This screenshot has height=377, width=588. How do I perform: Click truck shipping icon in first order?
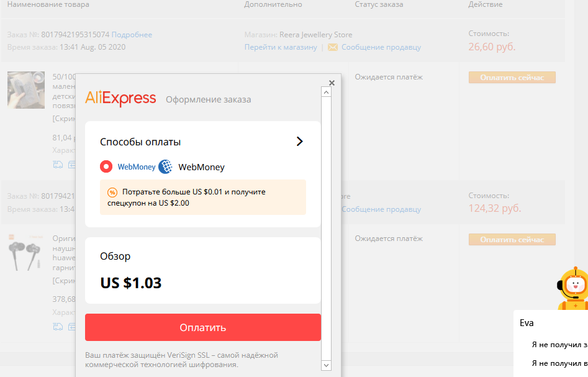(58, 165)
